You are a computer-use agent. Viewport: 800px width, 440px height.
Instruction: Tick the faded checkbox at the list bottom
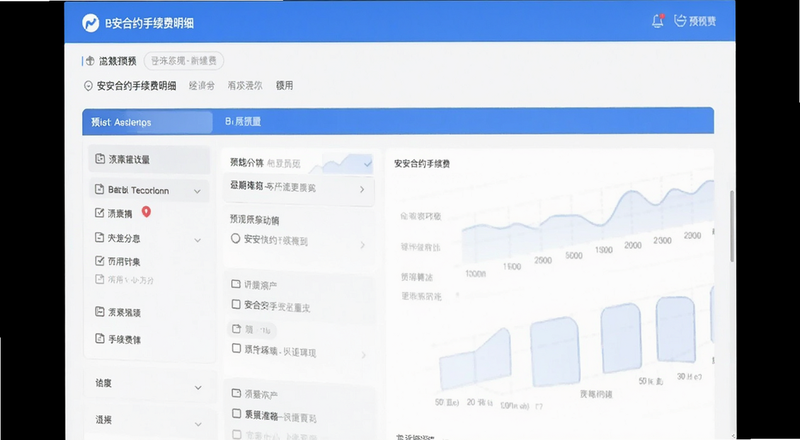click(x=236, y=434)
